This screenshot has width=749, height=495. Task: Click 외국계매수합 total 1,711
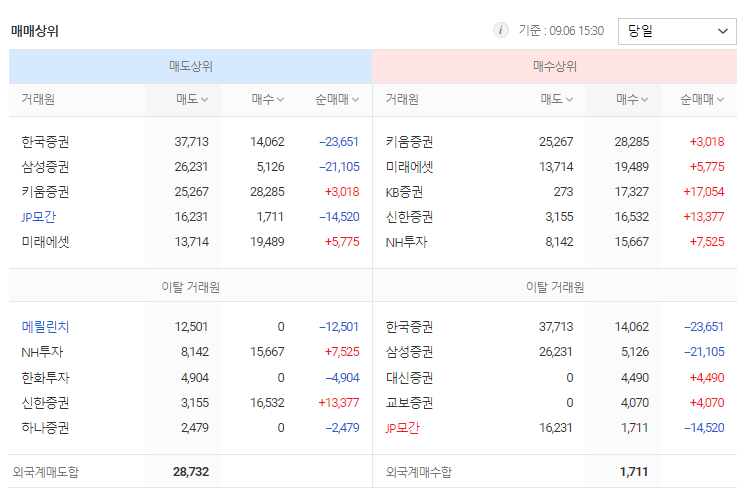[x=634, y=472]
